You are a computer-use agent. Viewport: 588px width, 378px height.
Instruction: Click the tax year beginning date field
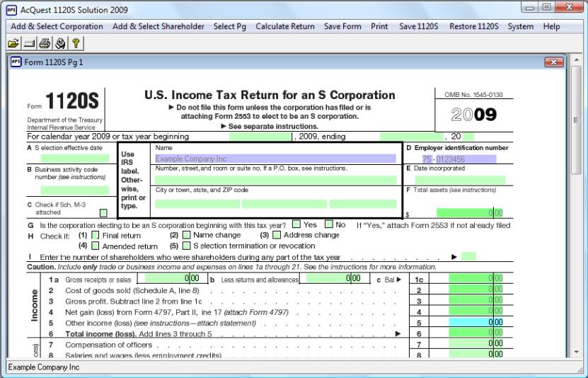(x=260, y=137)
